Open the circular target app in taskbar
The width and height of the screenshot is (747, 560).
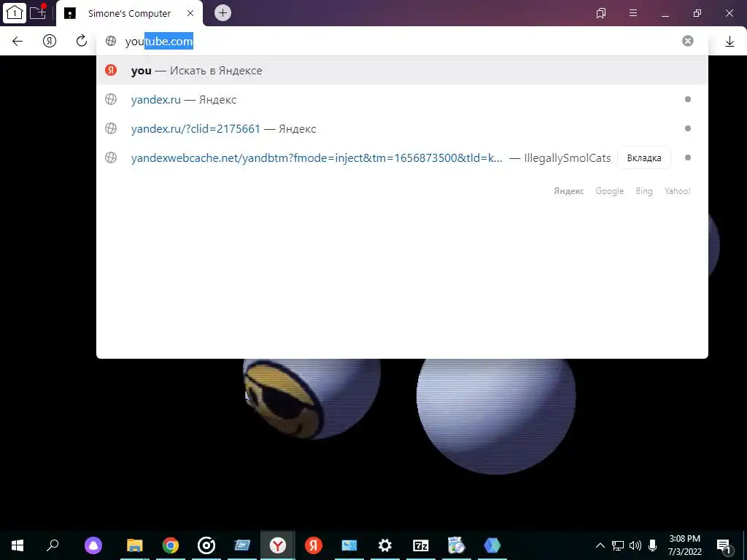pyautogui.click(x=206, y=545)
